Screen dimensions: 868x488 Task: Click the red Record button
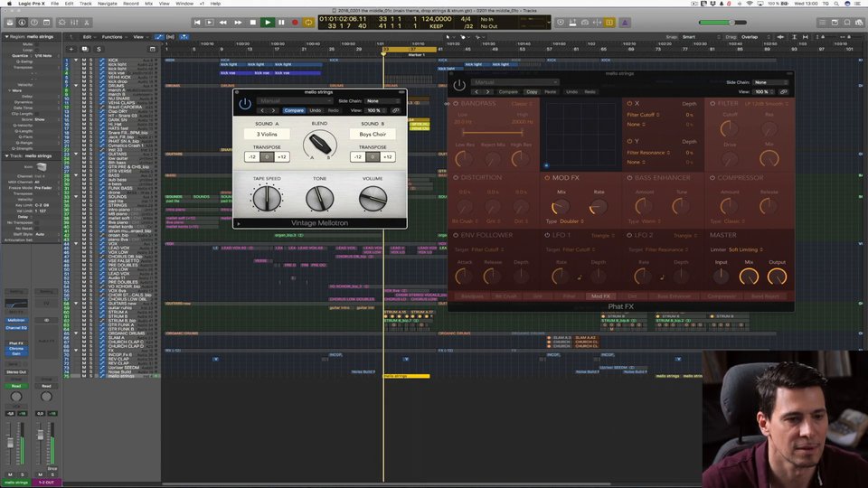[x=295, y=23]
